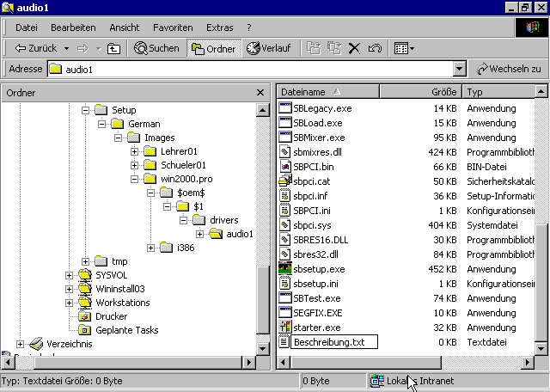The height and width of the screenshot is (392, 550).
Task: Select the Workstations shared folder icon
Action: pyautogui.click(x=85, y=303)
